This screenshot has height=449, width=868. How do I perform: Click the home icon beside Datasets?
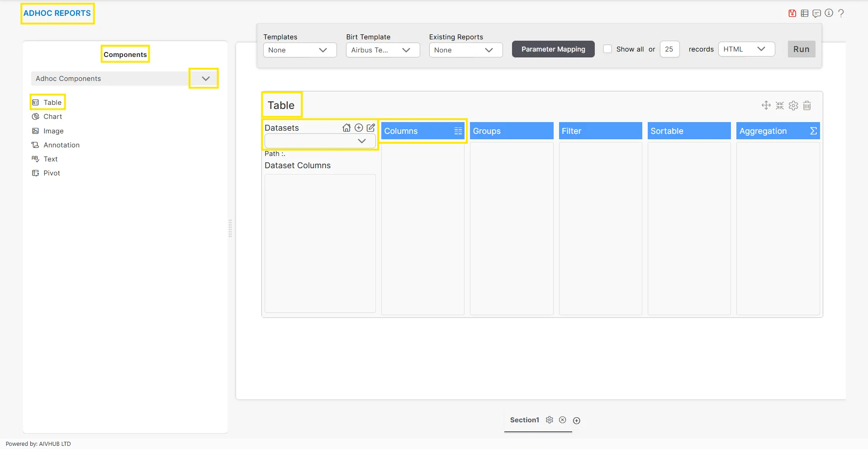[x=346, y=128]
